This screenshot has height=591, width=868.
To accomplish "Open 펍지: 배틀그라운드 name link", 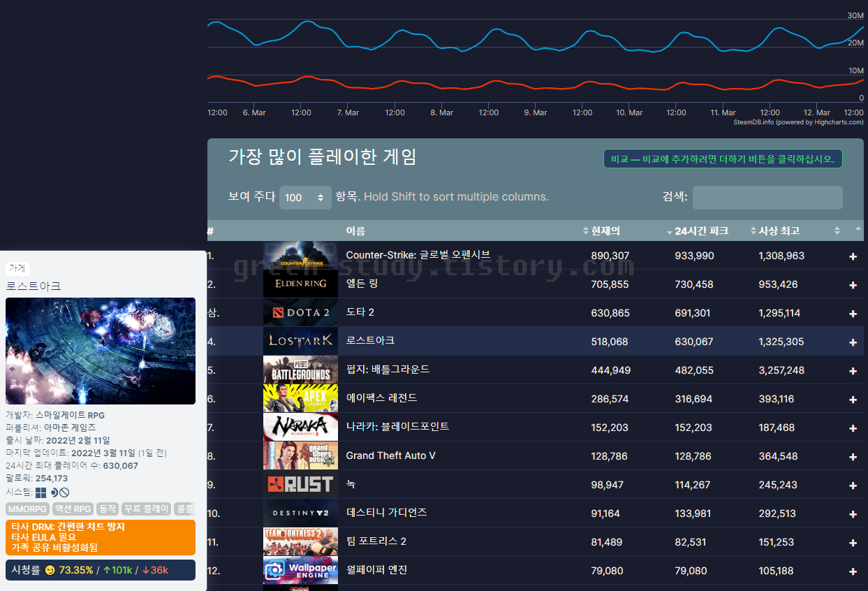I will (x=388, y=370).
